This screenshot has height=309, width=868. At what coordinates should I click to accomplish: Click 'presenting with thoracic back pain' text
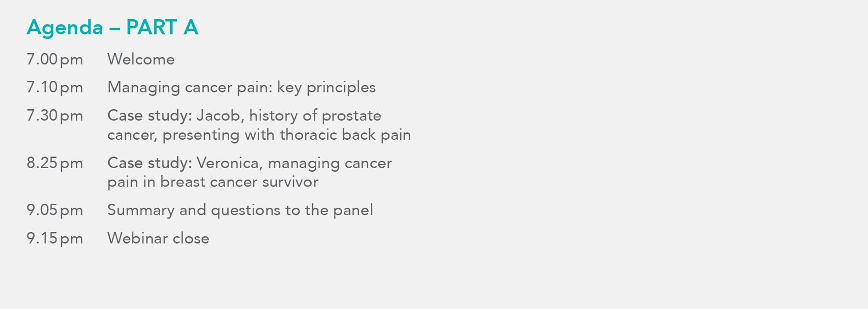pyautogui.click(x=287, y=135)
